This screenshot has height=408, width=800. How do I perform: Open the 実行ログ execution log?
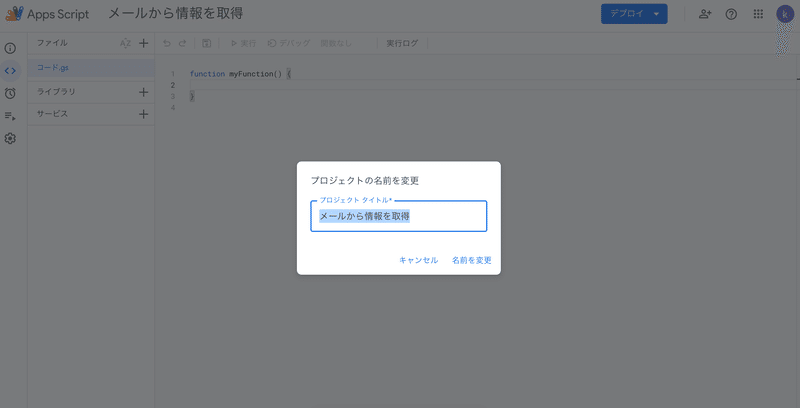coord(402,43)
